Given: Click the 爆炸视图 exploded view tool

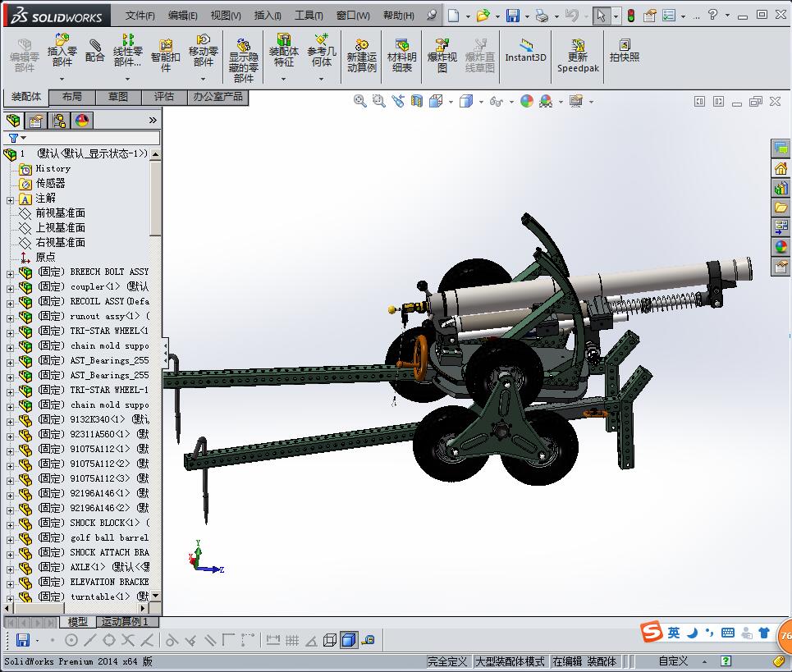Looking at the screenshot, I should pos(442,56).
